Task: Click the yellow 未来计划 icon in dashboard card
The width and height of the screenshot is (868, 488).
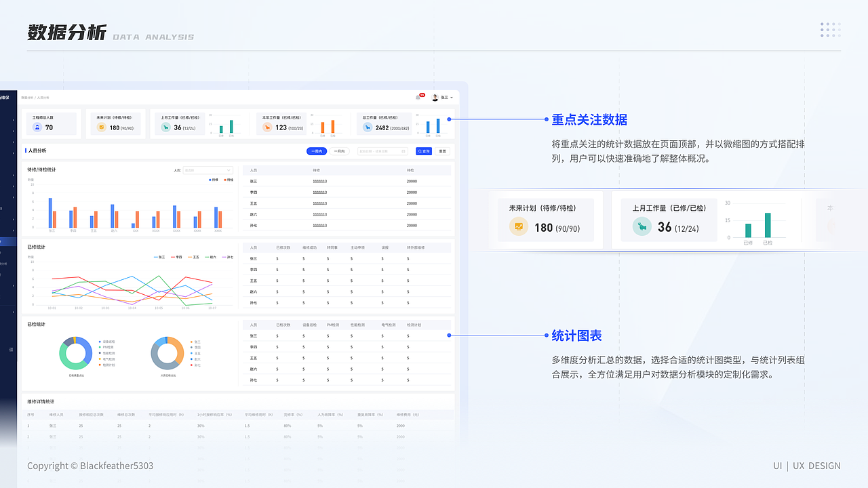Action: (x=102, y=127)
